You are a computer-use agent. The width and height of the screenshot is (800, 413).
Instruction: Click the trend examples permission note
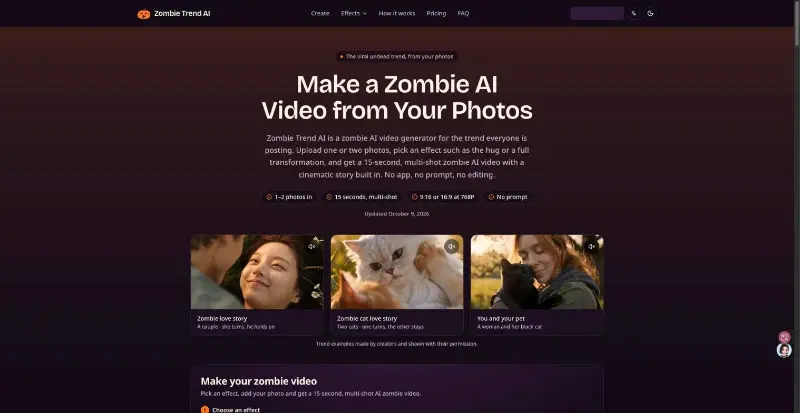[397, 344]
